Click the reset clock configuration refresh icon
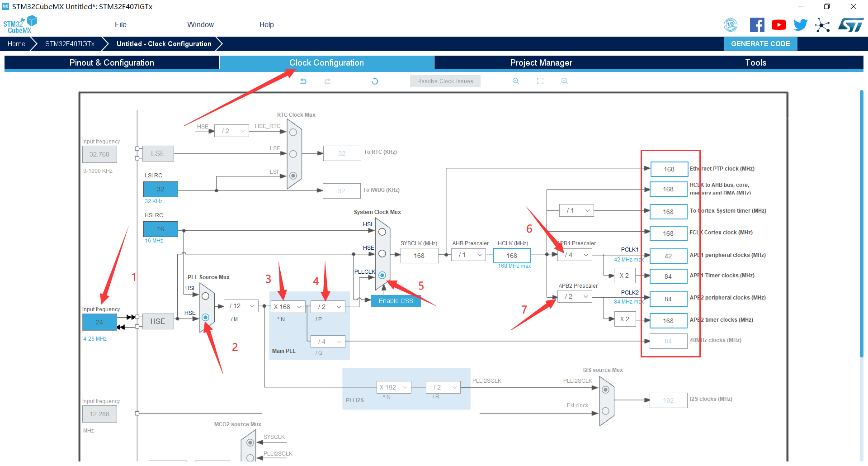The width and height of the screenshot is (868, 466). pos(375,81)
